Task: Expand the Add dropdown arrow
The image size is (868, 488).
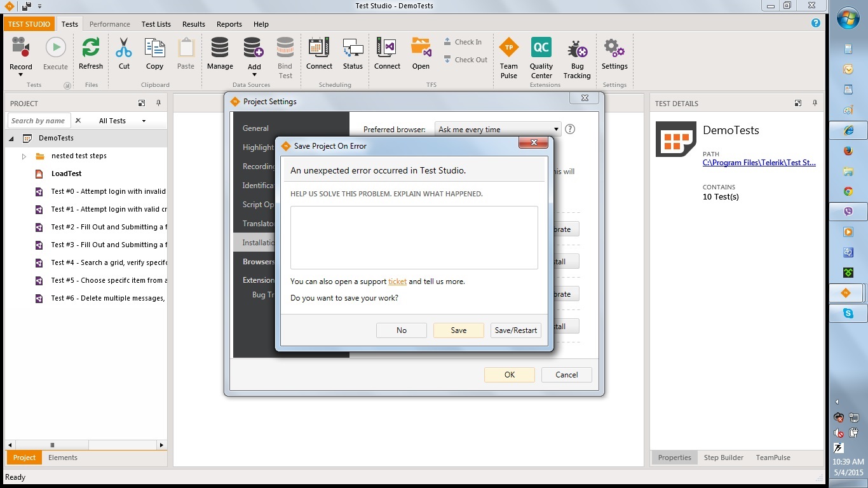Action: coord(254,75)
